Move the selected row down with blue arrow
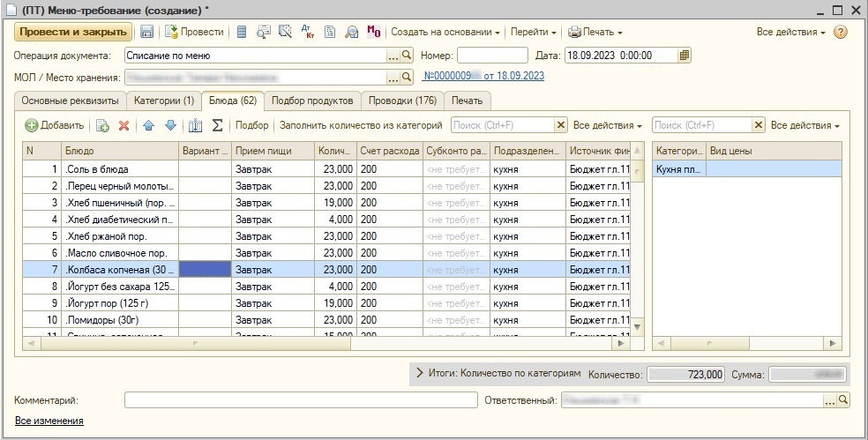This screenshot has height=440, width=868. click(170, 125)
